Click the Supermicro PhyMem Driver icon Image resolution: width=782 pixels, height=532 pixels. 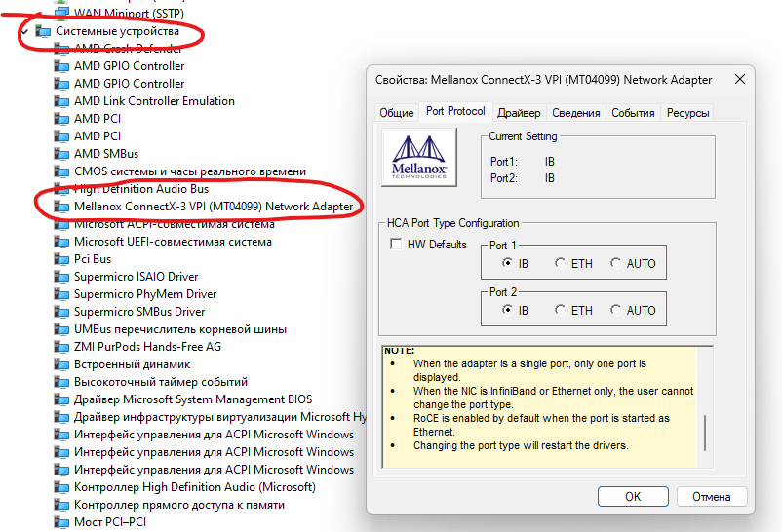(x=61, y=294)
